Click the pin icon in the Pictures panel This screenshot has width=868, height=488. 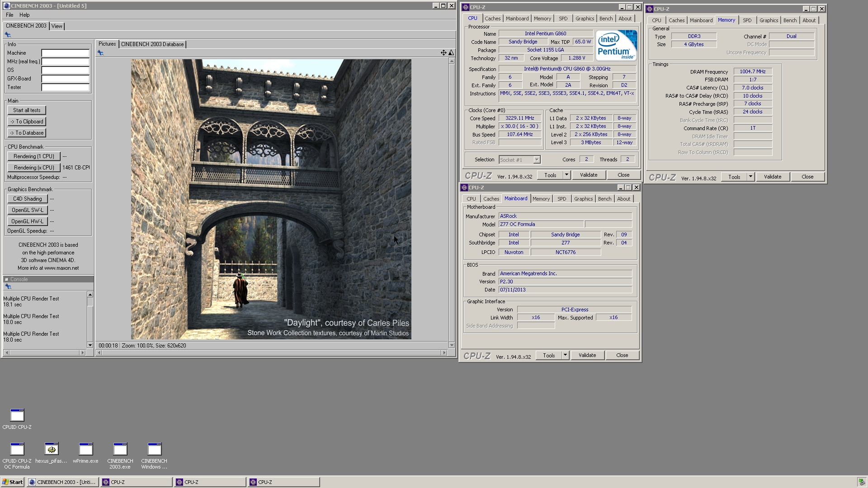100,53
